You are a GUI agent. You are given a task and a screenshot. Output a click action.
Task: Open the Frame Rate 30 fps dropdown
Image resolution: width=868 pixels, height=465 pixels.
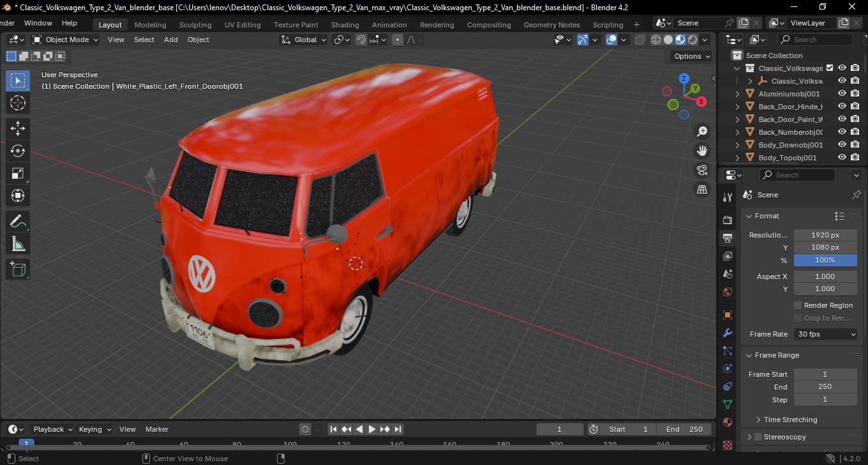click(x=826, y=334)
